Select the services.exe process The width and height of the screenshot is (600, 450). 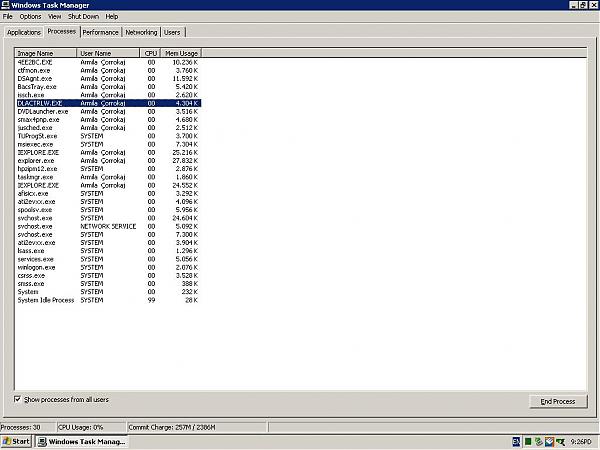point(109,259)
